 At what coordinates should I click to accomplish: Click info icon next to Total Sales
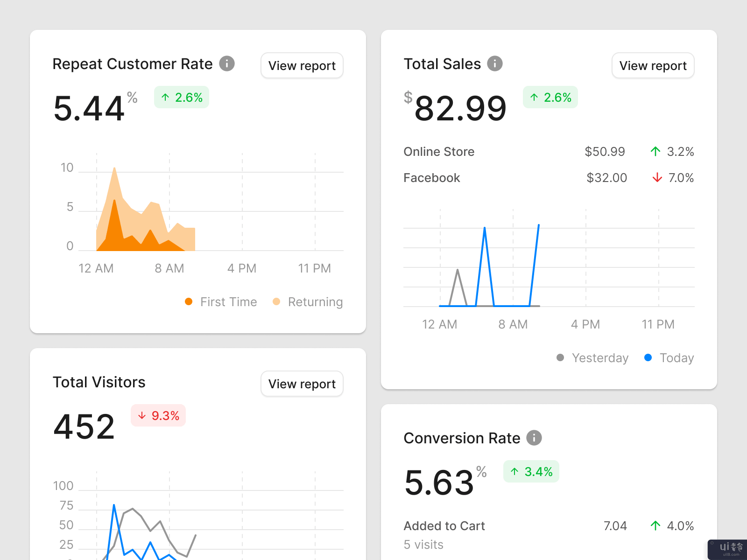[x=495, y=63]
